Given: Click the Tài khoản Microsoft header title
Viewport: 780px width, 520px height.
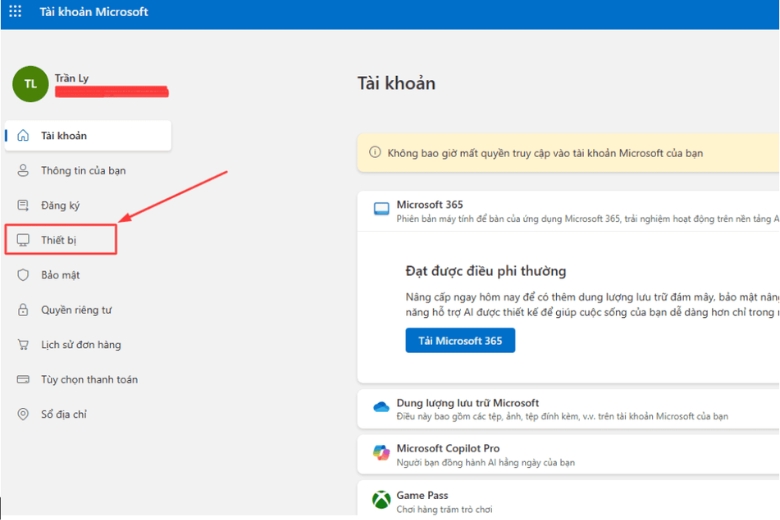Looking at the screenshot, I should pyautogui.click(x=94, y=11).
